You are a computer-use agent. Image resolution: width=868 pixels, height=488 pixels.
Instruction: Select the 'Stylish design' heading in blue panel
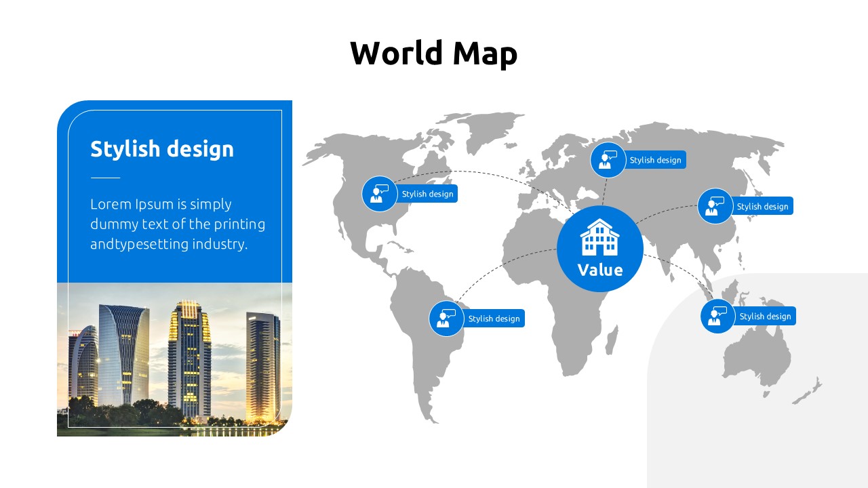click(x=162, y=149)
